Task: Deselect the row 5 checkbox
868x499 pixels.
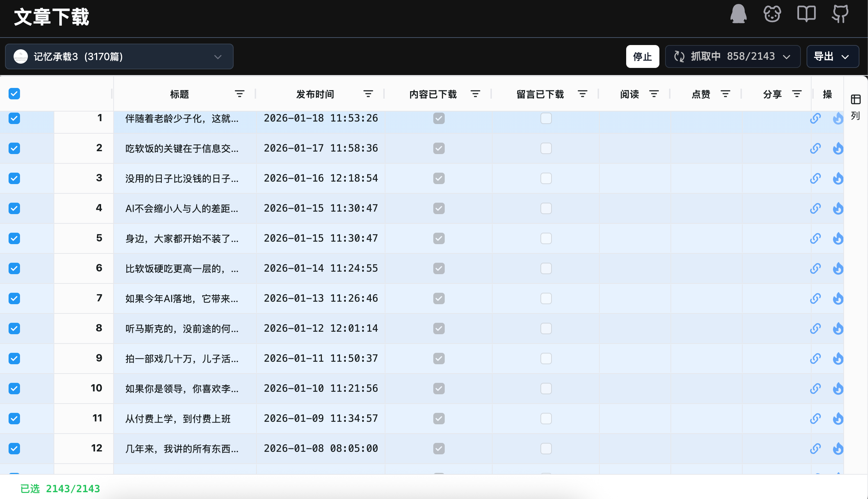Action: 14,238
